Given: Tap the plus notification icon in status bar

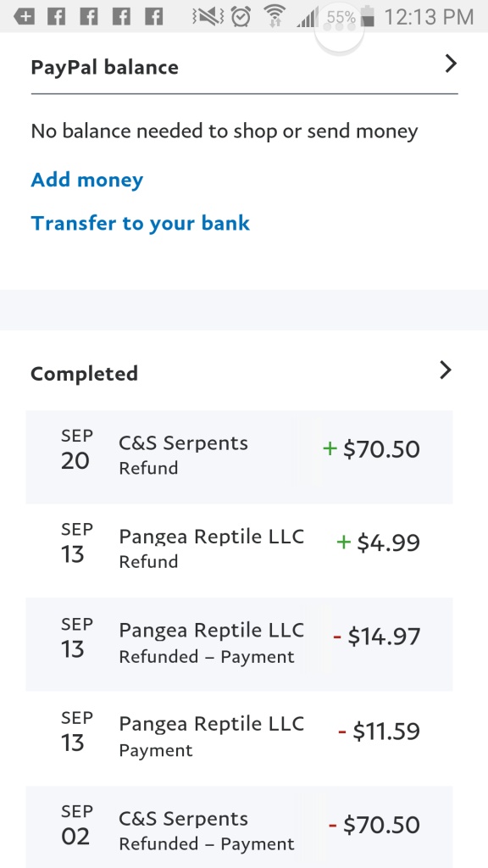Looking at the screenshot, I should pos(24,17).
